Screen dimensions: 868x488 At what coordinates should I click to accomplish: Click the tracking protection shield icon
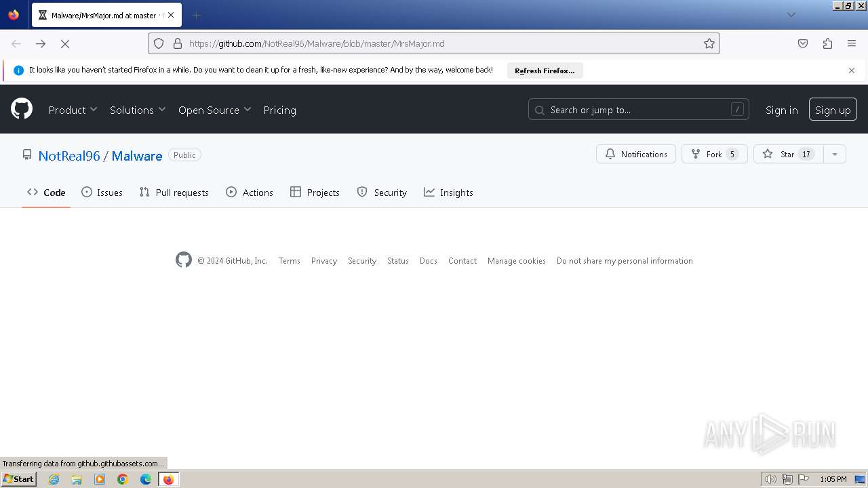159,43
